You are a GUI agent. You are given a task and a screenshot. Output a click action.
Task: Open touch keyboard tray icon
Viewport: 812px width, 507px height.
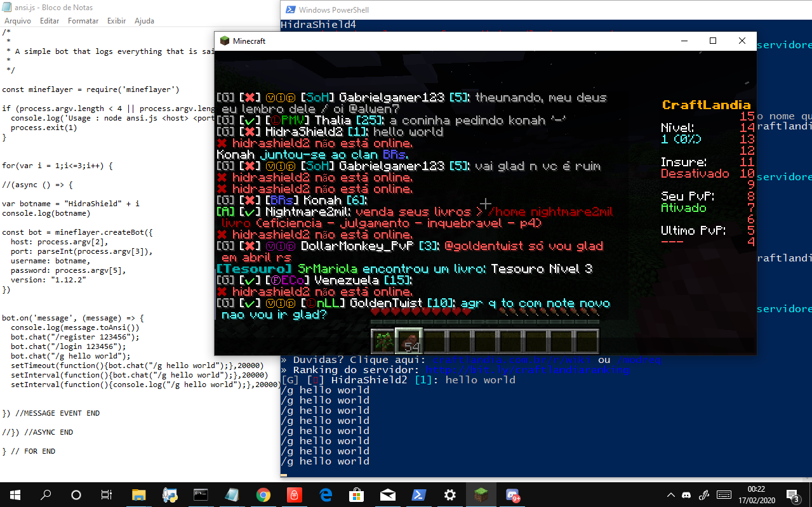724,495
